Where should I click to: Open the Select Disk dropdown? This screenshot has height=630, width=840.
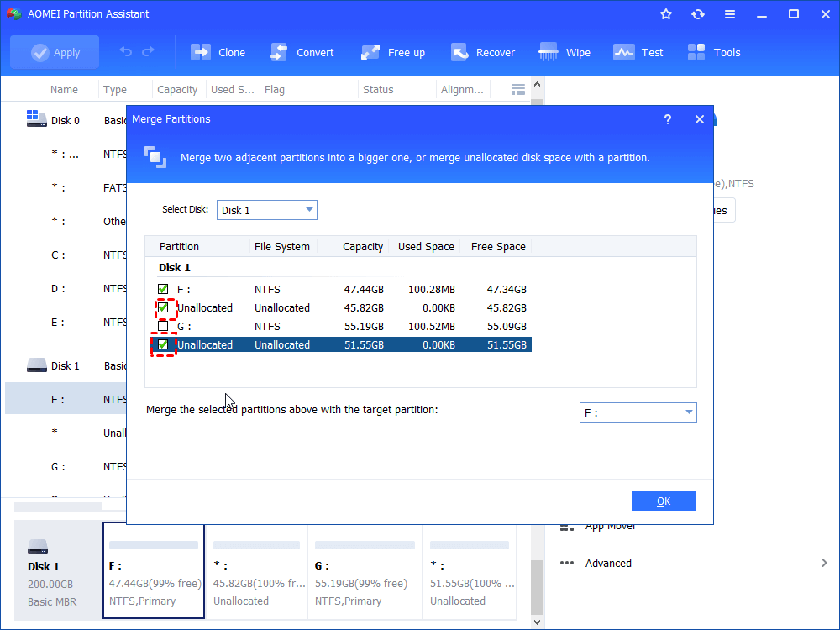tap(267, 210)
